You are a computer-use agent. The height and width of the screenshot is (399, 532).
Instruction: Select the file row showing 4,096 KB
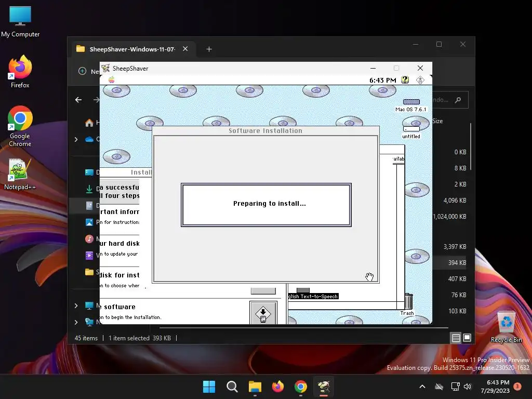(450, 201)
